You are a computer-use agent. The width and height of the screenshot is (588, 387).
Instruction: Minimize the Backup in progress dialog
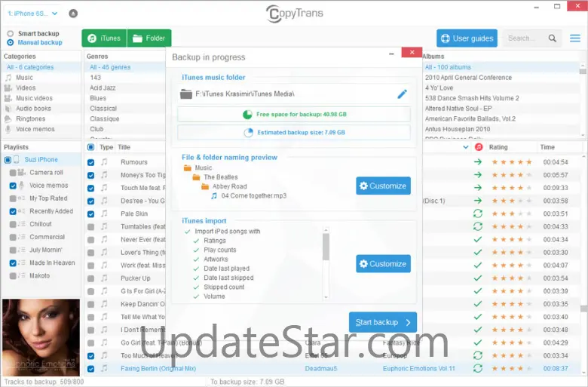[391, 54]
